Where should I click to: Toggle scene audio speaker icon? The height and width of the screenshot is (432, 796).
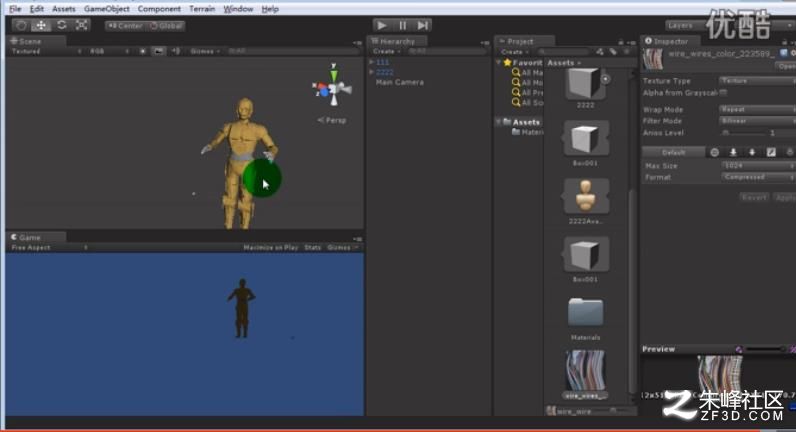tap(176, 51)
